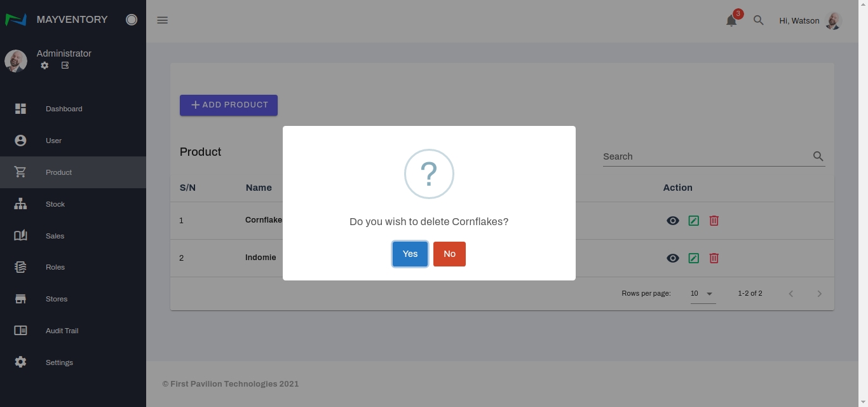The height and width of the screenshot is (407, 868).
Task: Expand the rows per page dropdown
Action: [703, 294]
